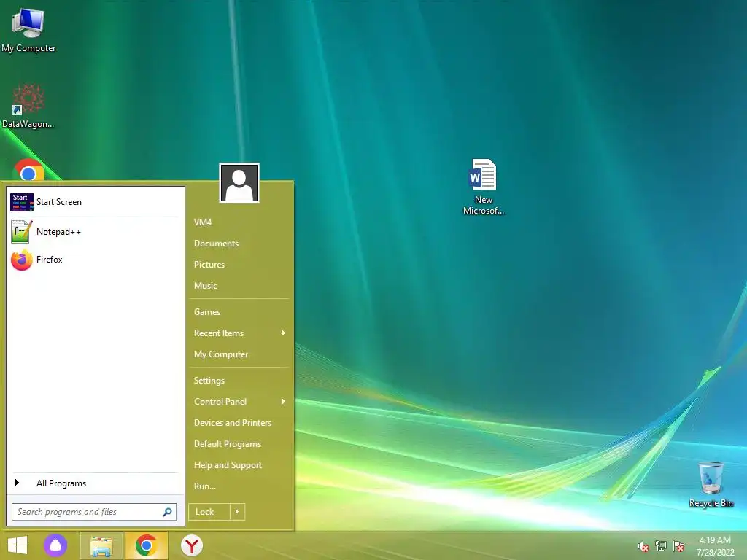Click the user account picture in Start menu

[239, 183]
